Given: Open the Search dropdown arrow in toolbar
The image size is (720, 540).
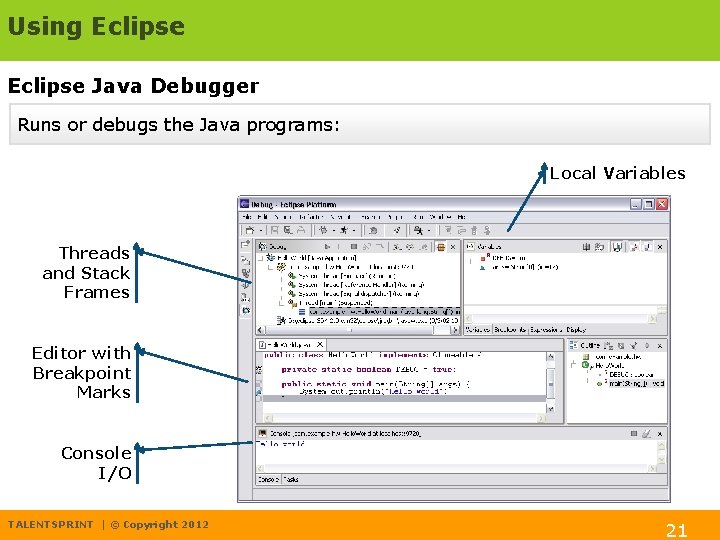Looking at the screenshot, I should (429, 231).
